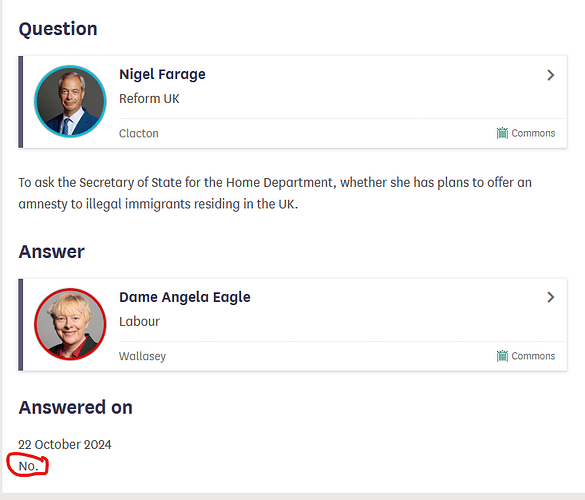Click the chevron arrow on Nigel Farage's card

pyautogui.click(x=551, y=75)
